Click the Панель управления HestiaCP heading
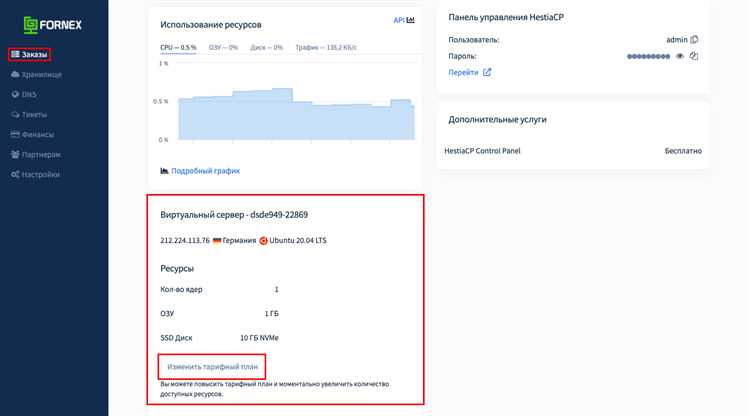This screenshot has height=416, width=750. (x=506, y=17)
